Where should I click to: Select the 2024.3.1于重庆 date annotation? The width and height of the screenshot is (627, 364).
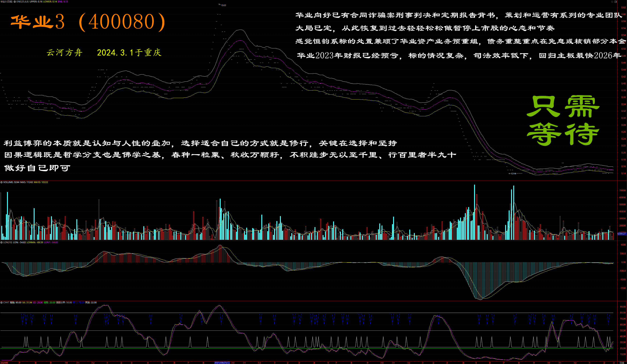[x=129, y=52]
